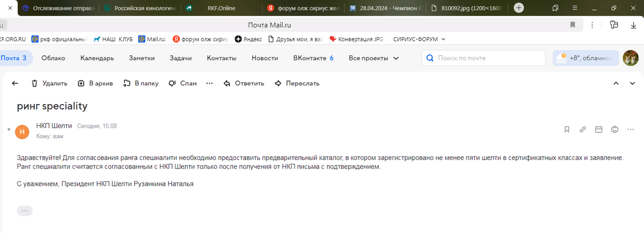Screen dimensions: 644x233
Task: Open the browser downloads arrow icon
Action: 634,25
